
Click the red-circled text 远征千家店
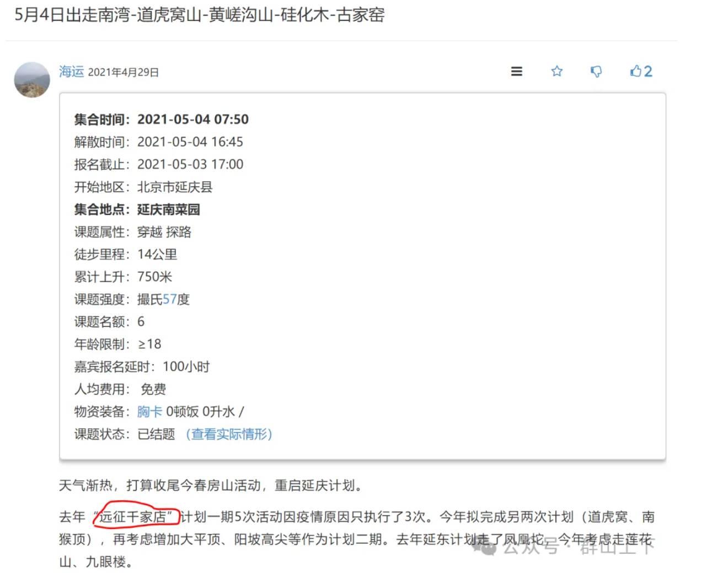coord(135,517)
